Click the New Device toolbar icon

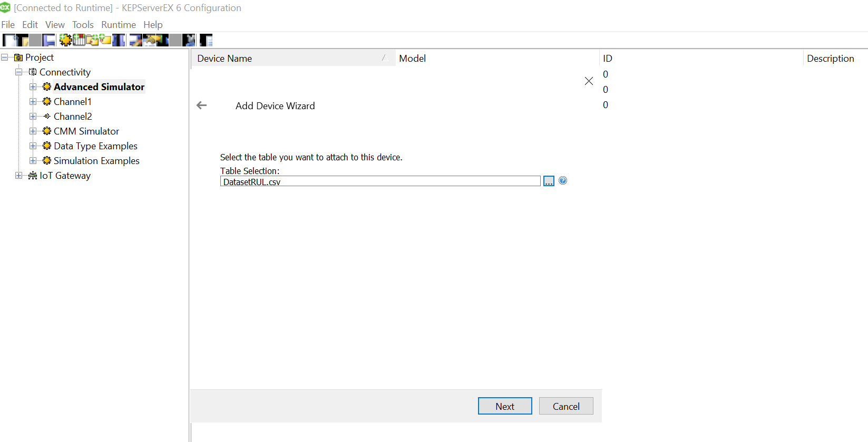(79, 40)
